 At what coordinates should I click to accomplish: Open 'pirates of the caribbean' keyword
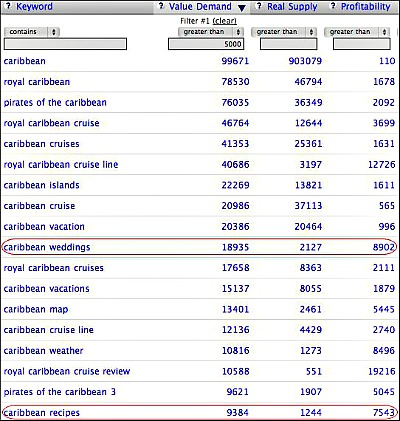point(55,103)
